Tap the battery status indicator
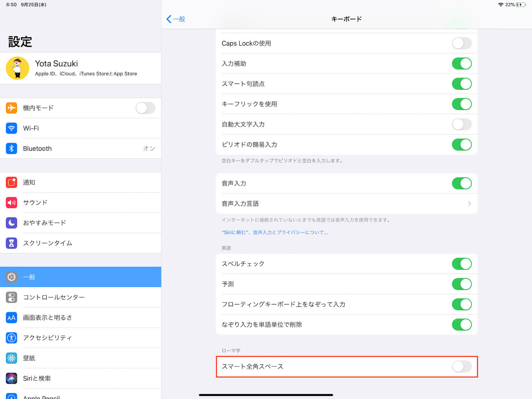Screen dimensions: 532x399 pos(521,5)
